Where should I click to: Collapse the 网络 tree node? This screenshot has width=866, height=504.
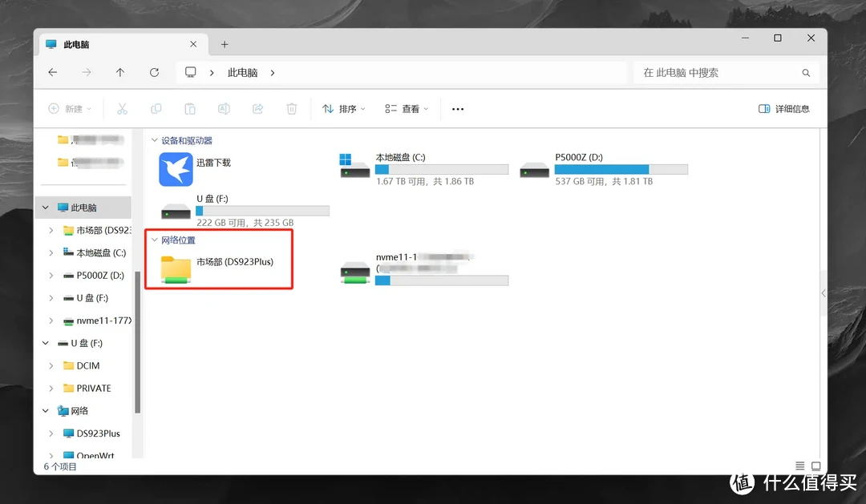[x=46, y=411]
